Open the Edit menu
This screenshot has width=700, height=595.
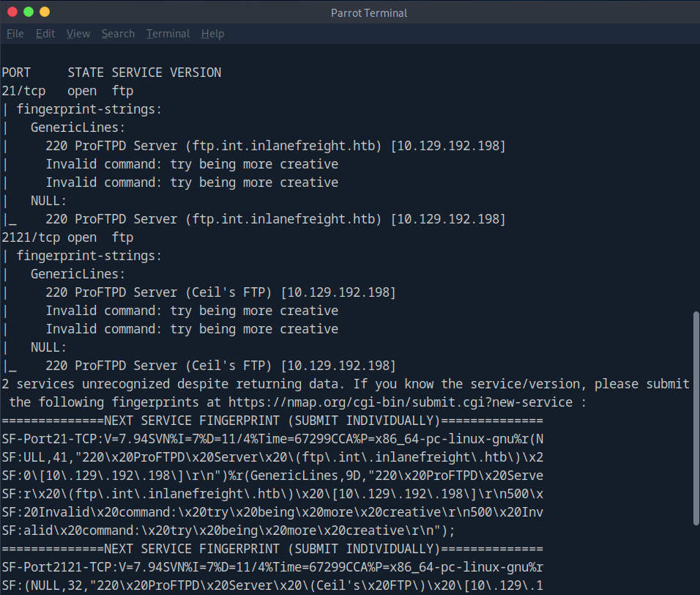click(45, 34)
